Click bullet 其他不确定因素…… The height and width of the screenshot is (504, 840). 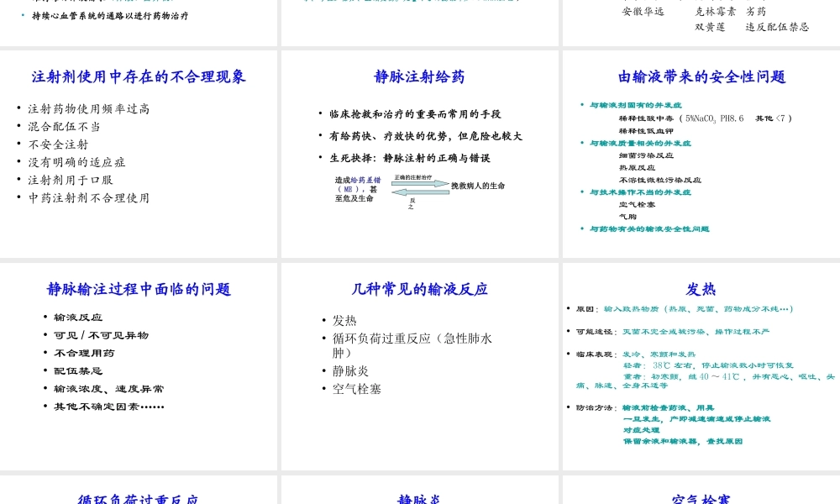coord(108,407)
